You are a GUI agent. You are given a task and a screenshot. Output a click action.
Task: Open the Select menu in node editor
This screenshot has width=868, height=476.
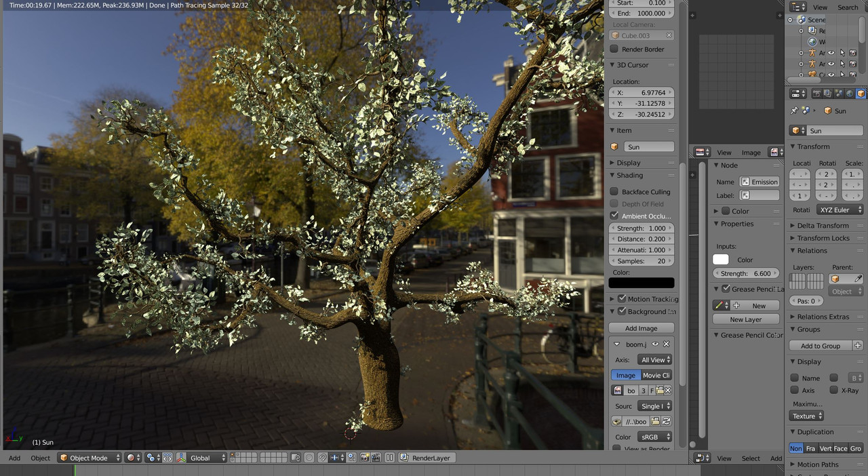(751, 459)
